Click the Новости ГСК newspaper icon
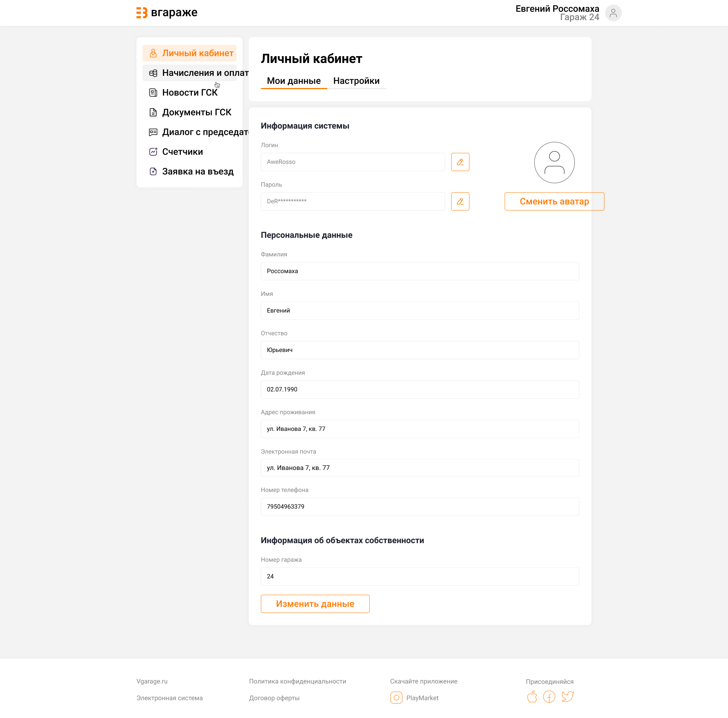 pyautogui.click(x=153, y=93)
